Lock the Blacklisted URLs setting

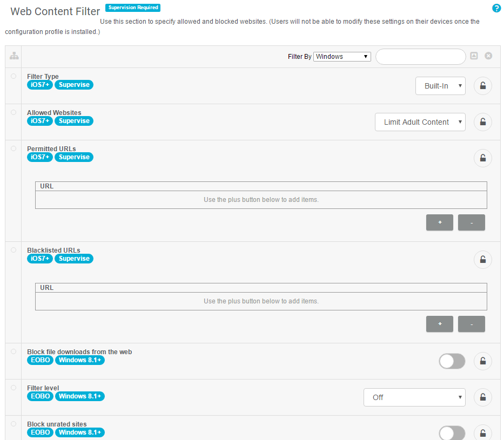(482, 259)
